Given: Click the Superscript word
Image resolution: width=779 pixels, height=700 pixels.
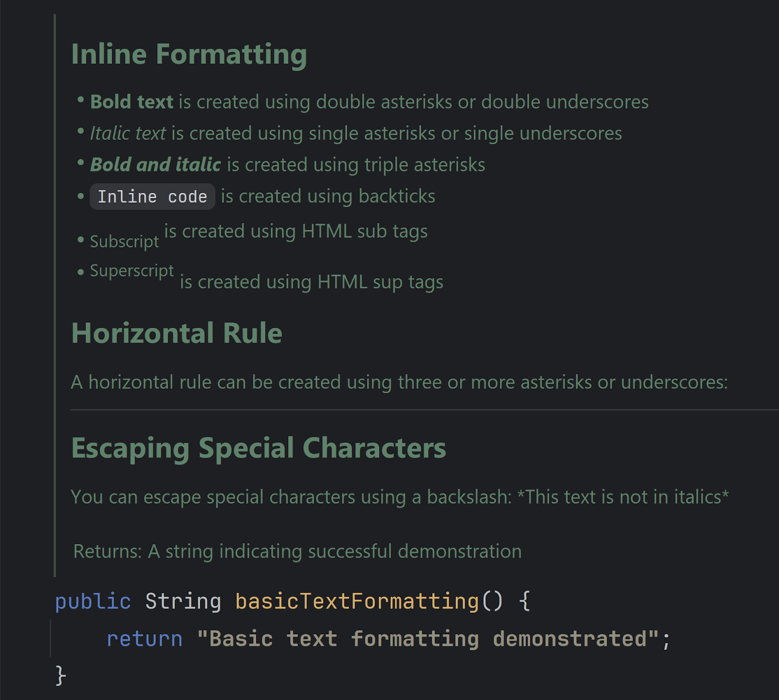Looking at the screenshot, I should coord(132,271).
